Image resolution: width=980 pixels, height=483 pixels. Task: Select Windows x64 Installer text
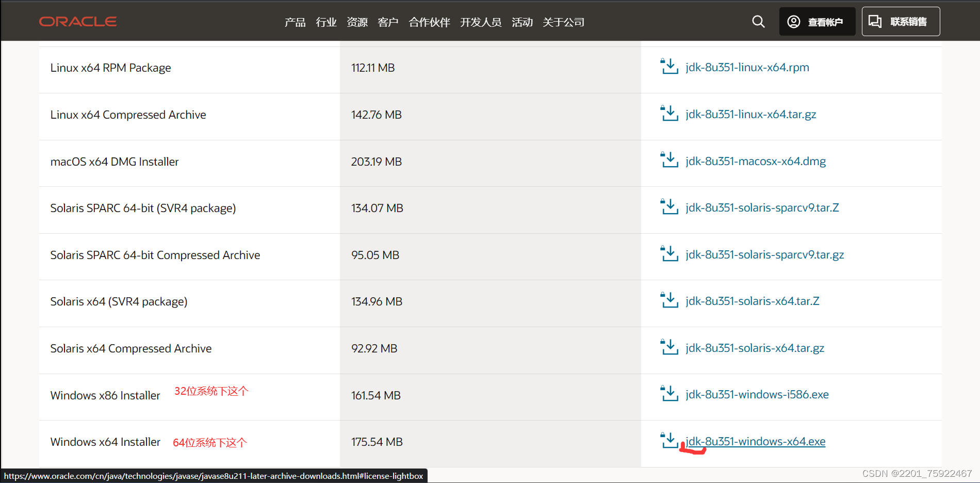[x=105, y=442]
